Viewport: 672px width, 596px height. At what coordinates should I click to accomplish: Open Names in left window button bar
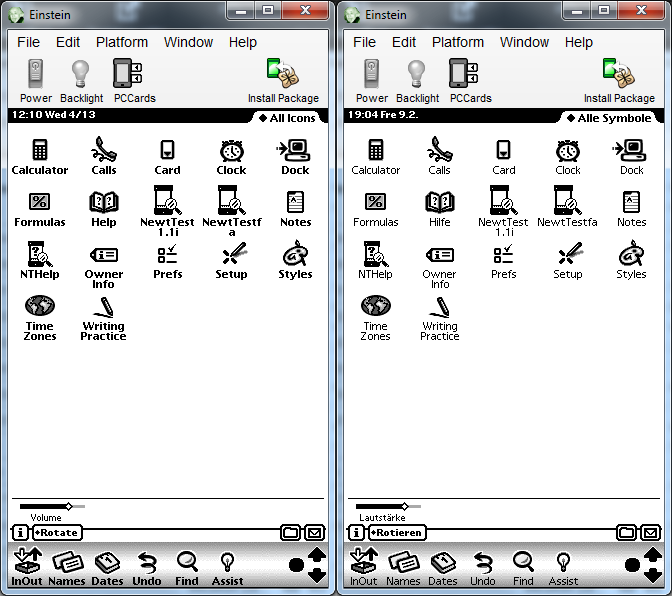coord(67,568)
